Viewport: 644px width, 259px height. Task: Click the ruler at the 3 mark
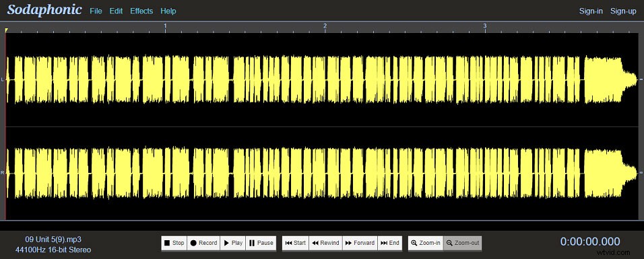[484, 26]
